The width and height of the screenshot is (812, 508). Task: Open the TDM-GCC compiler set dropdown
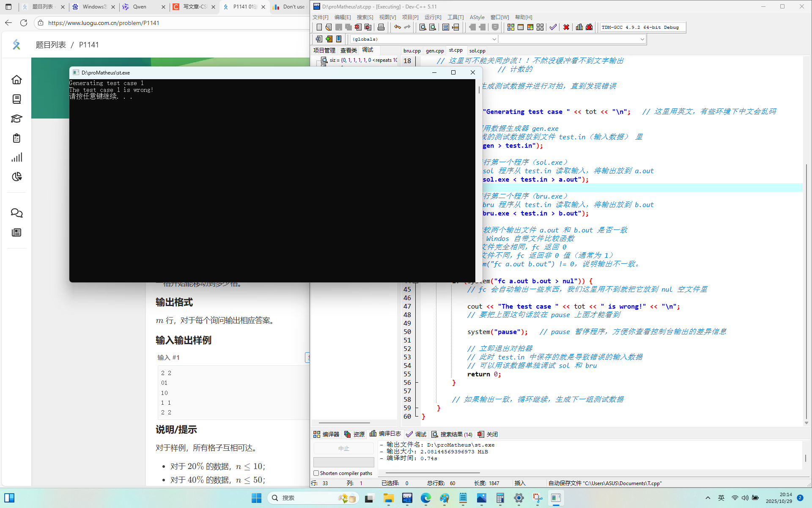(642, 27)
